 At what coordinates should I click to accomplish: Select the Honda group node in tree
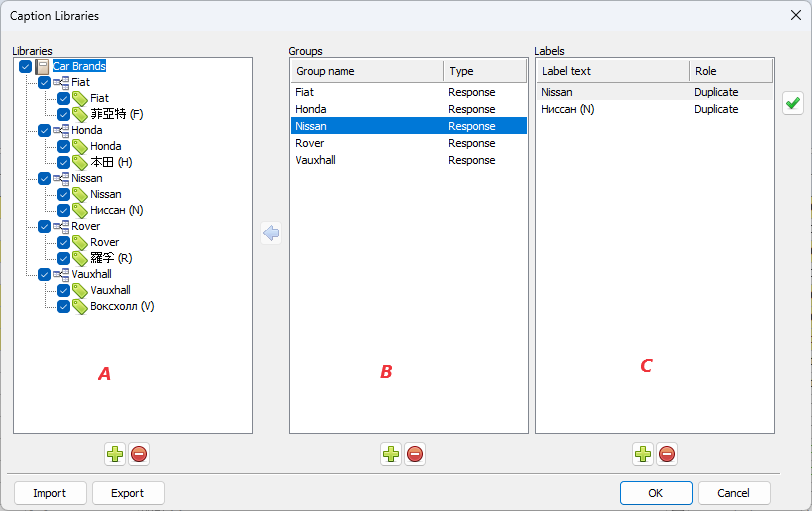[x=86, y=130]
